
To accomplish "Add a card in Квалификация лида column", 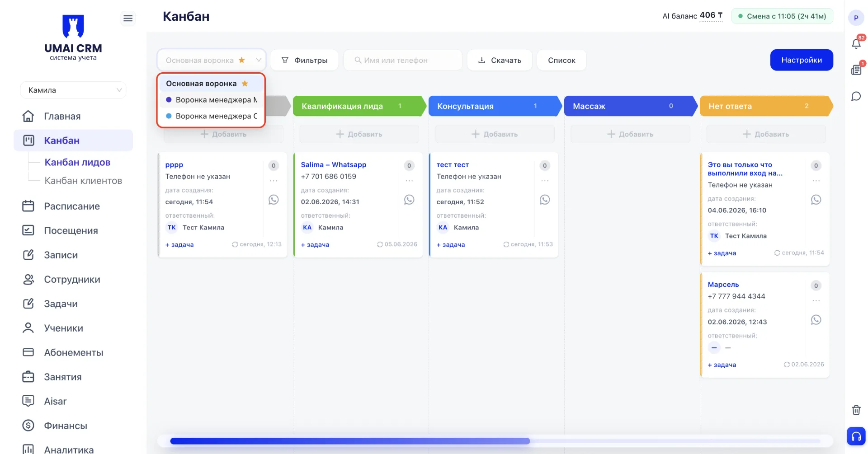I will coord(359,134).
